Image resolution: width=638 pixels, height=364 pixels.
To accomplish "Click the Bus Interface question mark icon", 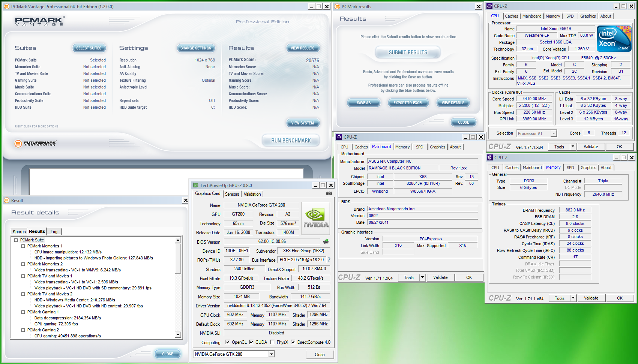I will (x=329, y=260).
